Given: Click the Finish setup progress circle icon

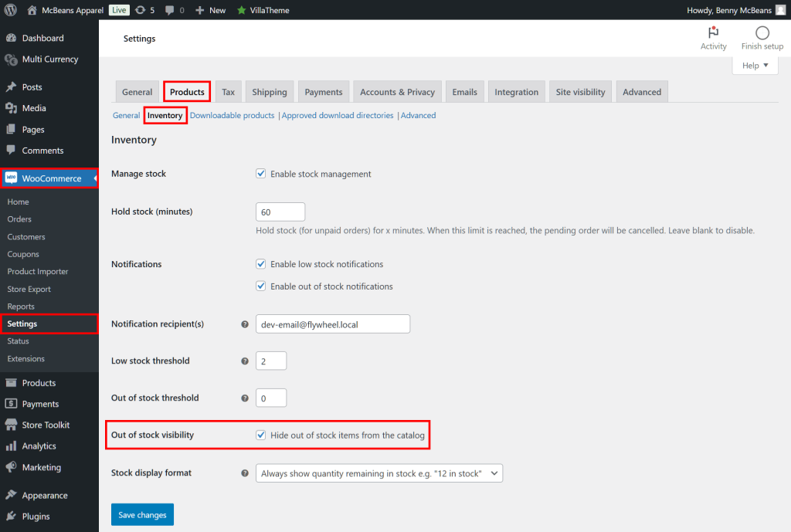Looking at the screenshot, I should point(762,32).
